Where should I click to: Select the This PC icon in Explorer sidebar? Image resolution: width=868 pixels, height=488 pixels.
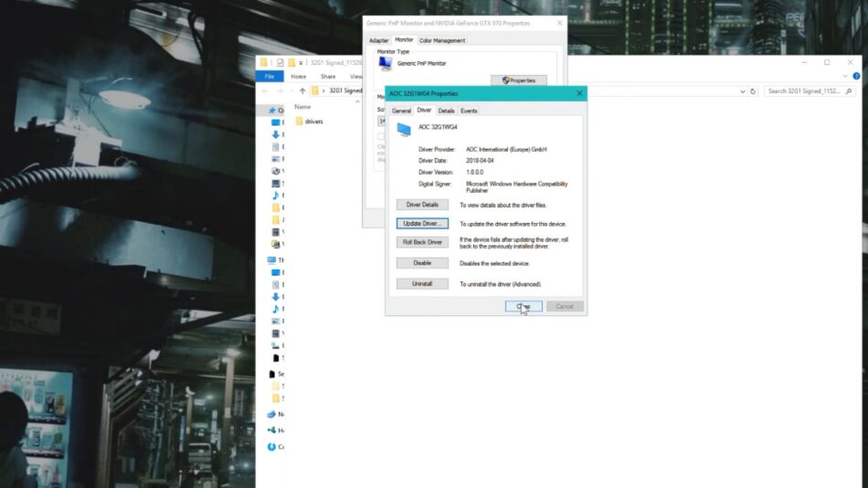click(271, 260)
